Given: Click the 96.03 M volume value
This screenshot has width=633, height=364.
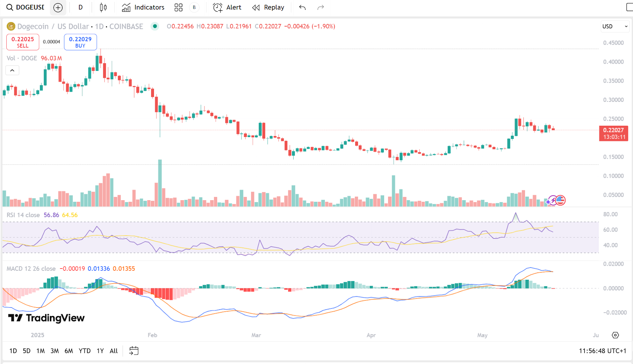Looking at the screenshot, I should click(x=51, y=58).
